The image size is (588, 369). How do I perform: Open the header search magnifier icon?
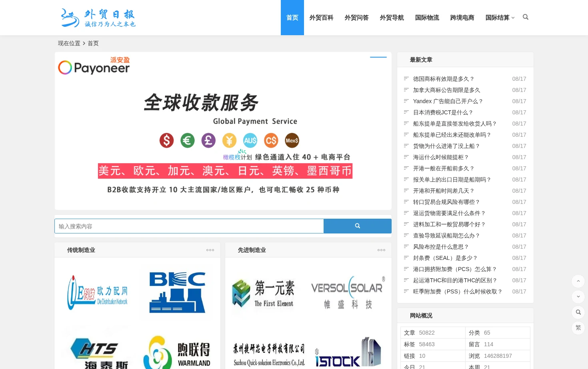[526, 17]
